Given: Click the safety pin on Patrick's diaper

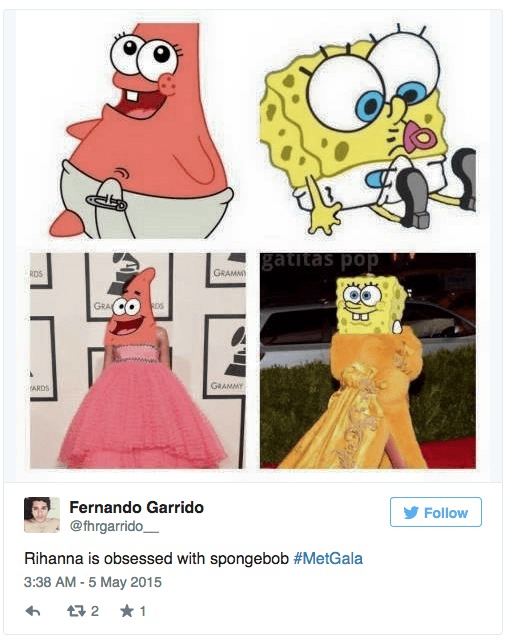Looking at the screenshot, I should [x=107, y=202].
